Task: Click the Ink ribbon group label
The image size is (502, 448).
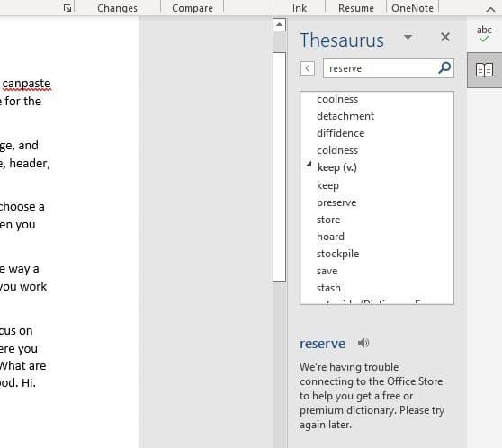Action: click(300, 8)
